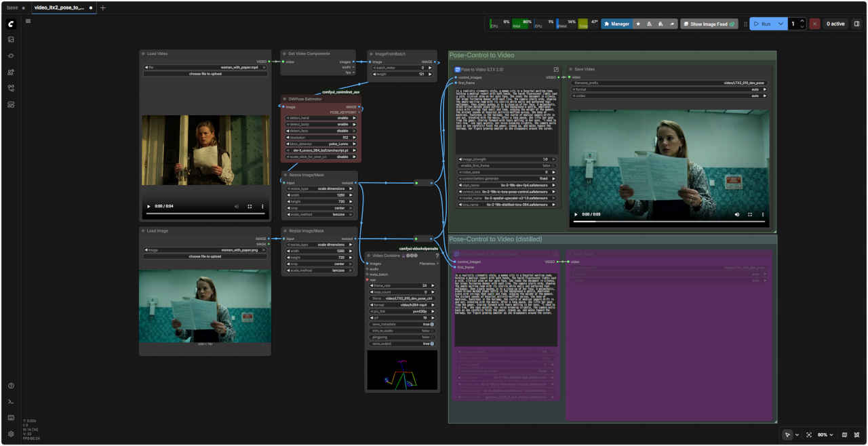The width and height of the screenshot is (868, 446).
Task: Open the 80% zoom level dropdown
Action: pyautogui.click(x=825, y=434)
